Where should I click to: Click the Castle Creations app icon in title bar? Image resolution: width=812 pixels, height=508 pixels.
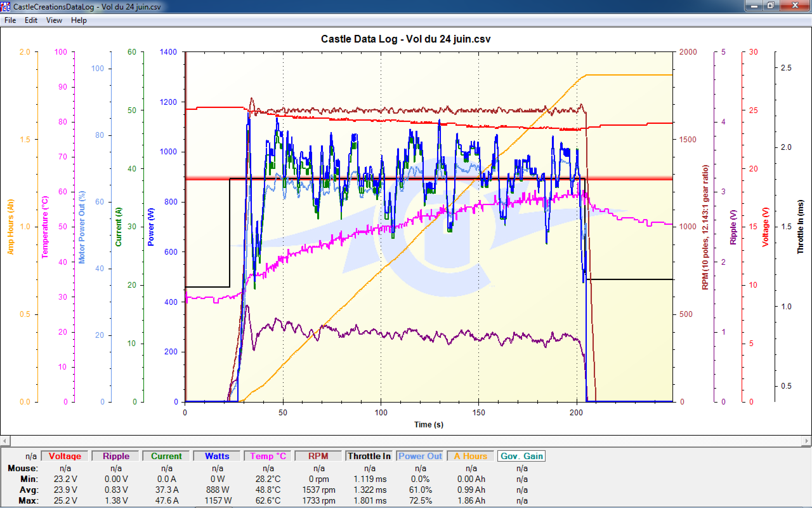[x=5, y=6]
